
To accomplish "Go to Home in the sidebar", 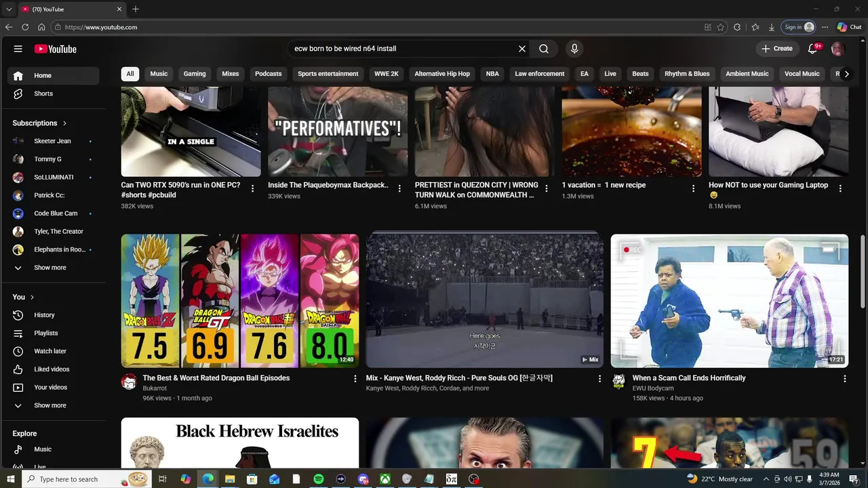I will point(55,76).
